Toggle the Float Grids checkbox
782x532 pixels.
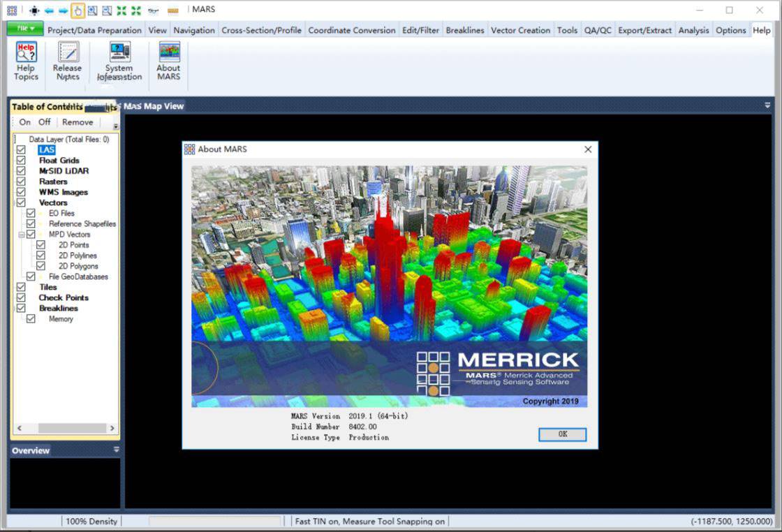click(21, 160)
